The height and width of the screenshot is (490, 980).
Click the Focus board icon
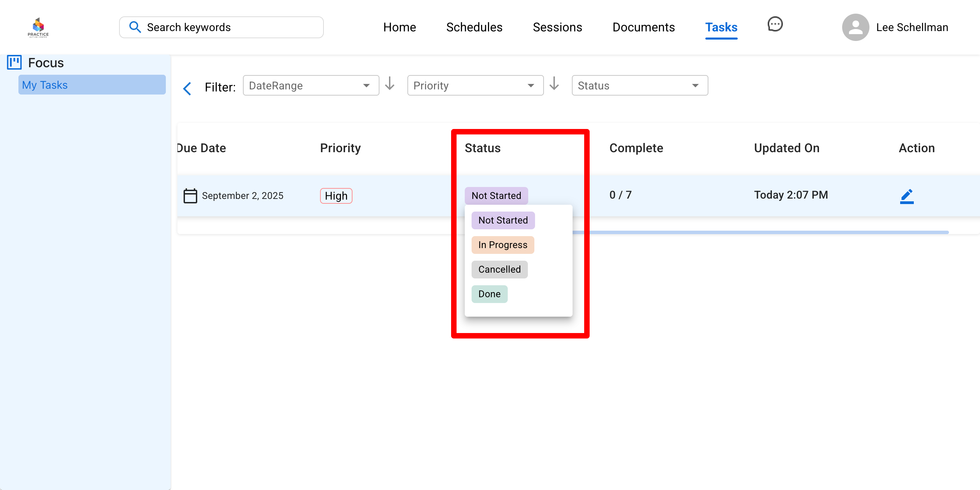[x=14, y=62]
